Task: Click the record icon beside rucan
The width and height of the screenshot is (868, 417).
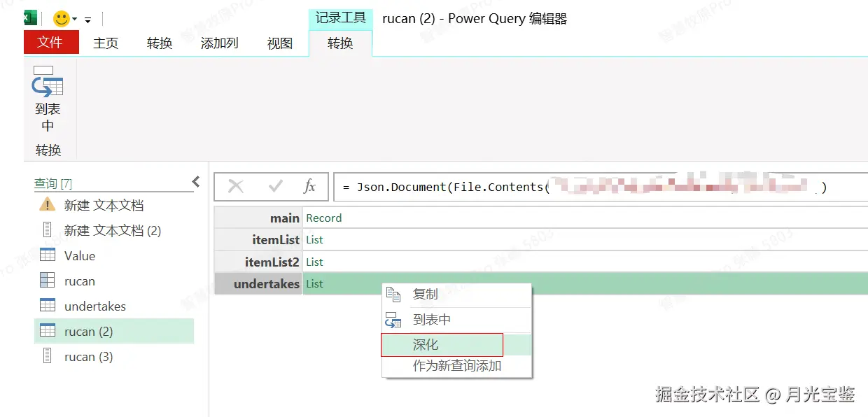Action: pos(48,281)
